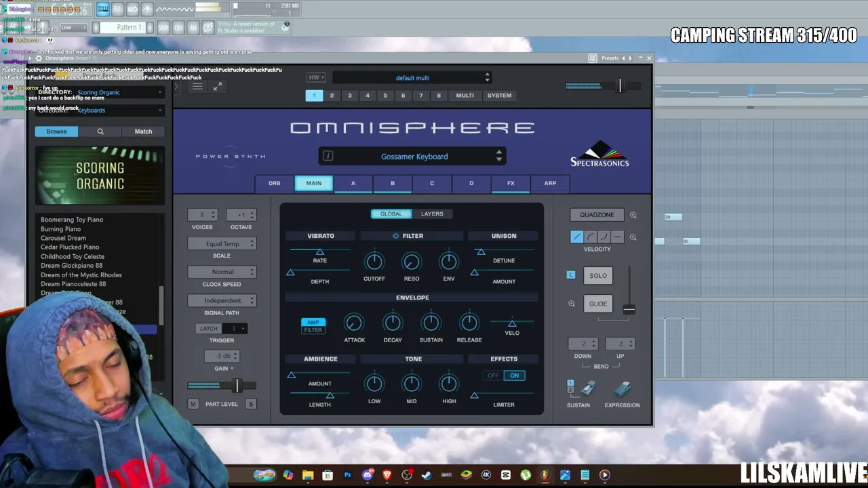
Task: Solo the part with the S button
Action: (x=250, y=404)
